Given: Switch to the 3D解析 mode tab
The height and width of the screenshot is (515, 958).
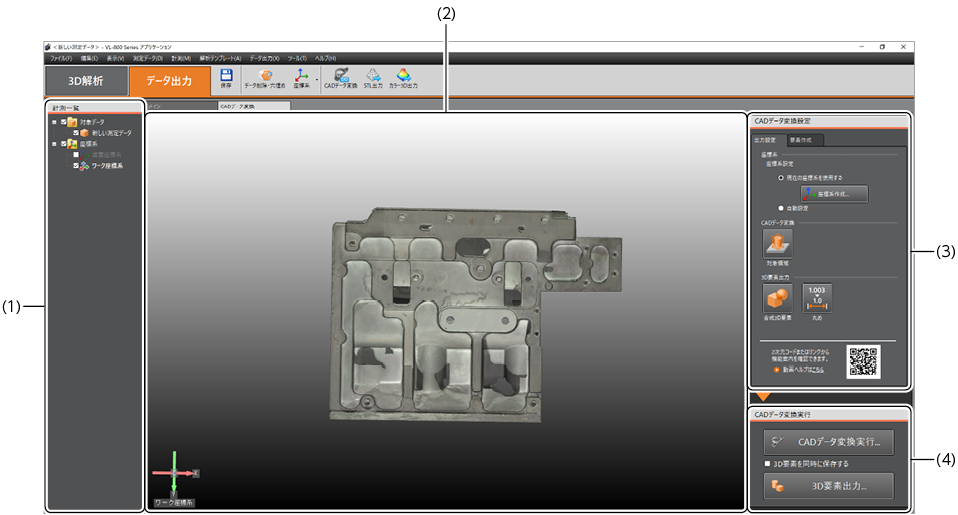Looking at the screenshot, I should tap(86, 81).
